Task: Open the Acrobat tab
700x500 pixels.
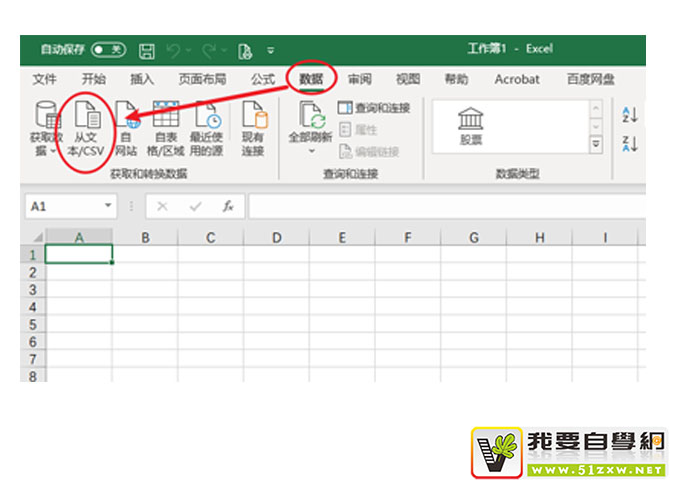Action: pos(517,79)
